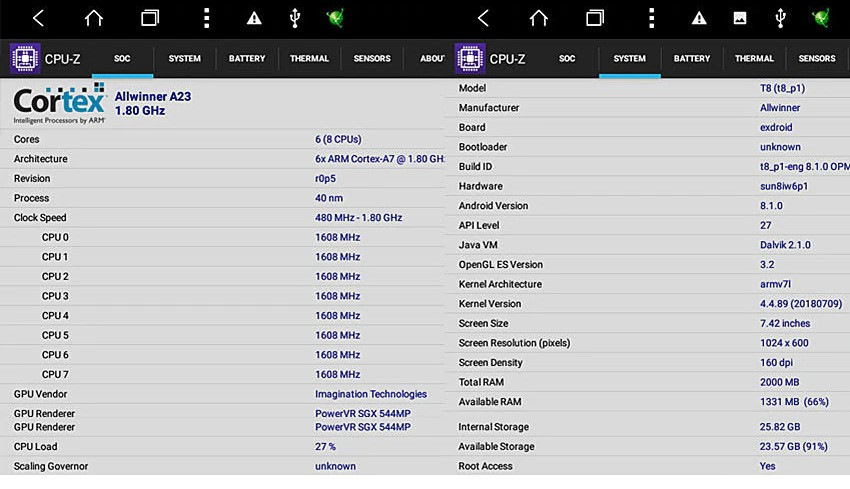
Task: Click the Bootloader row label
Action: pyautogui.click(x=483, y=147)
